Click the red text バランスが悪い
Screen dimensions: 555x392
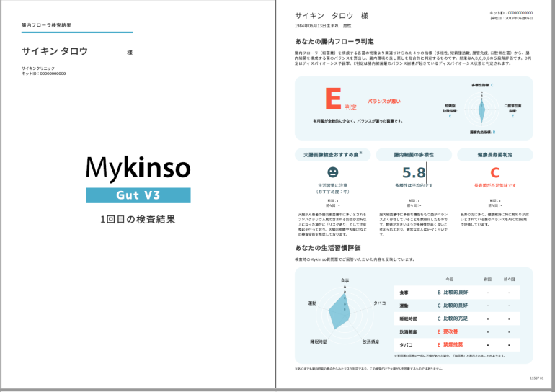(384, 102)
